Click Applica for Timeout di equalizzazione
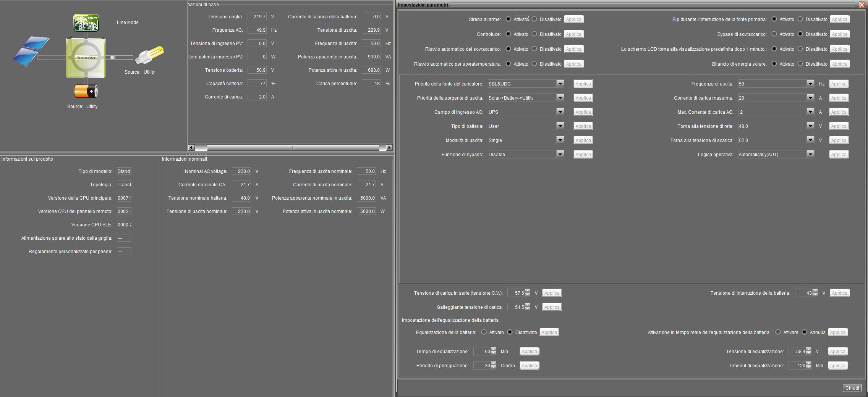 (837, 365)
